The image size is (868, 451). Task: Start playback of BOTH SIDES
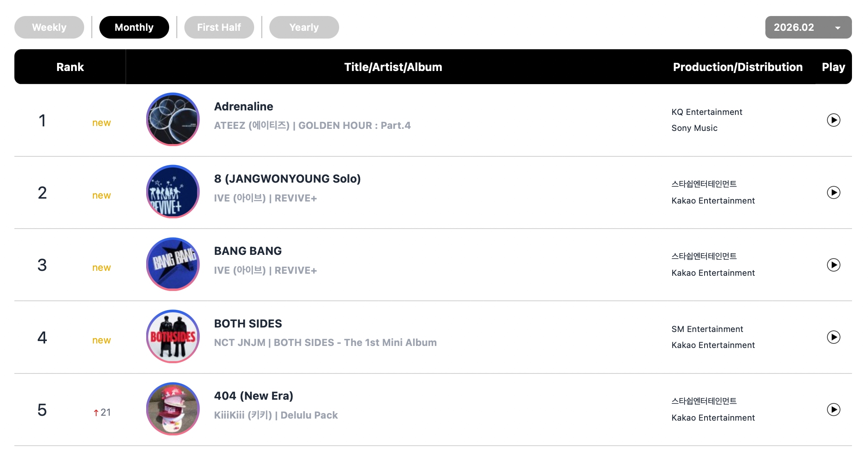(x=833, y=337)
